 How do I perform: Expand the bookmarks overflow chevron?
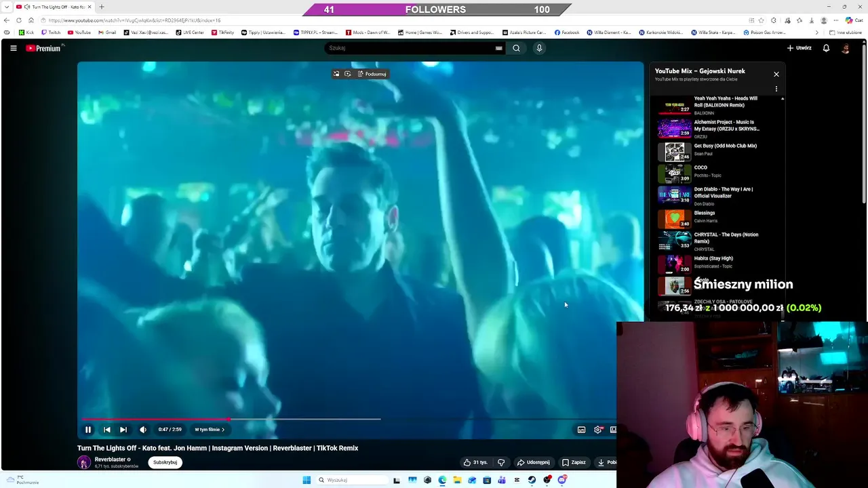(x=816, y=33)
